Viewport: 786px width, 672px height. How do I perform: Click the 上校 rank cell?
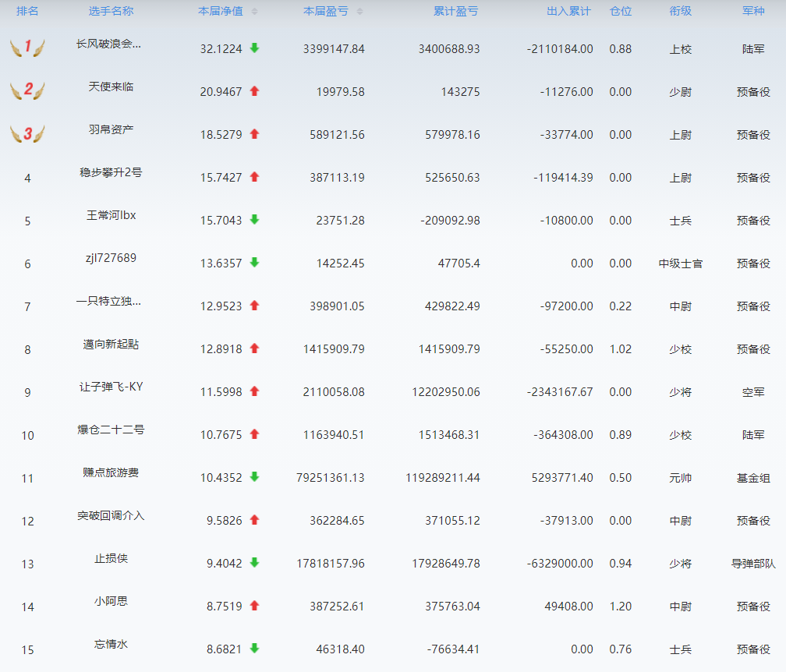(x=680, y=49)
